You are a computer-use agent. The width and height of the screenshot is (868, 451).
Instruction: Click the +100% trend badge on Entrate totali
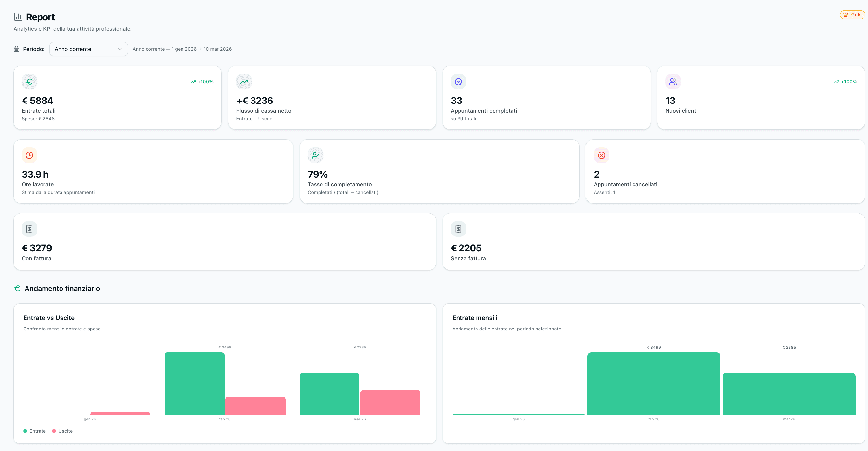coord(202,82)
